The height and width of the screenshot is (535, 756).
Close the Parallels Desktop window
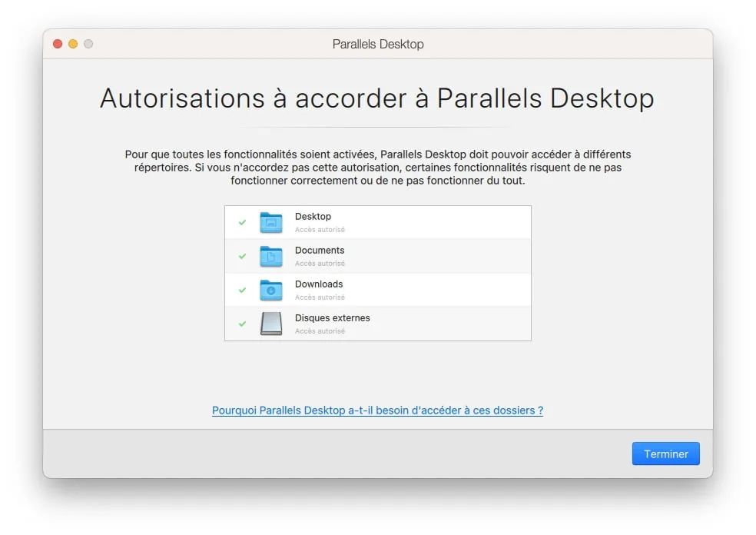(x=58, y=44)
